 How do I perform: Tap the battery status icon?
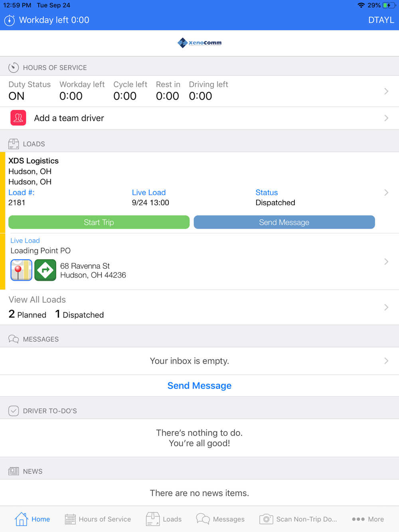389,5
